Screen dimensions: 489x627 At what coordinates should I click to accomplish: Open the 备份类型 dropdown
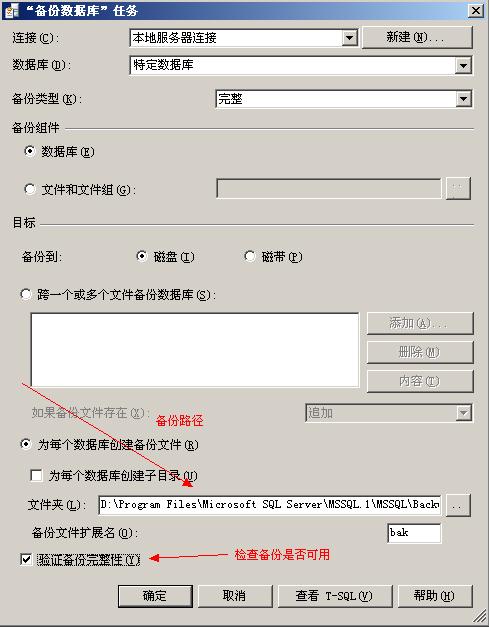(463, 99)
